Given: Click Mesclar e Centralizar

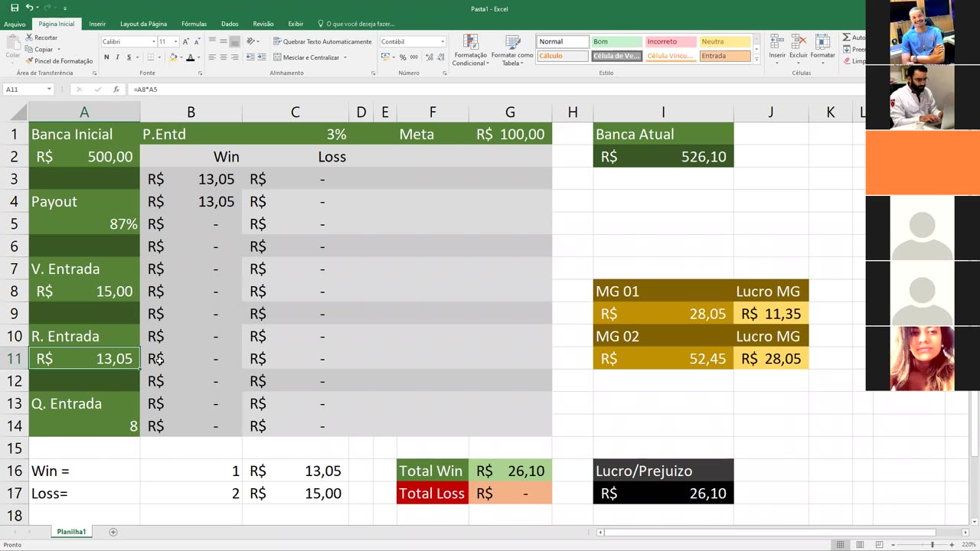Looking at the screenshot, I should [x=305, y=57].
